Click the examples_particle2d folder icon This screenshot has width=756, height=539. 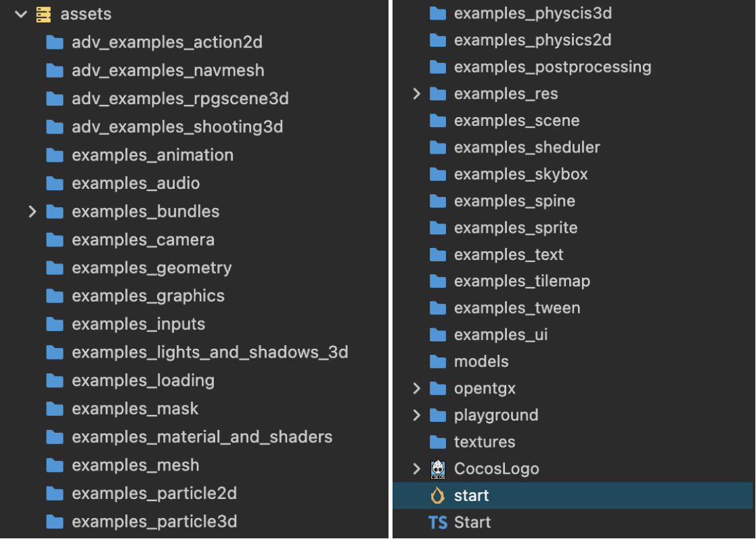click(x=55, y=493)
